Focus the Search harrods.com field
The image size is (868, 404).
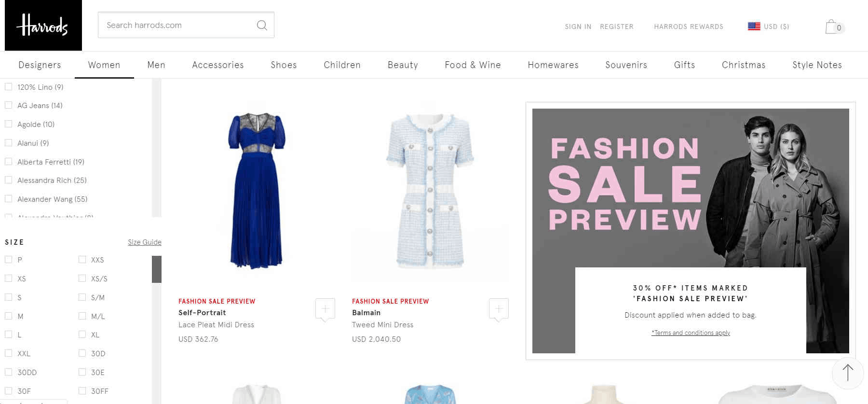click(x=186, y=25)
